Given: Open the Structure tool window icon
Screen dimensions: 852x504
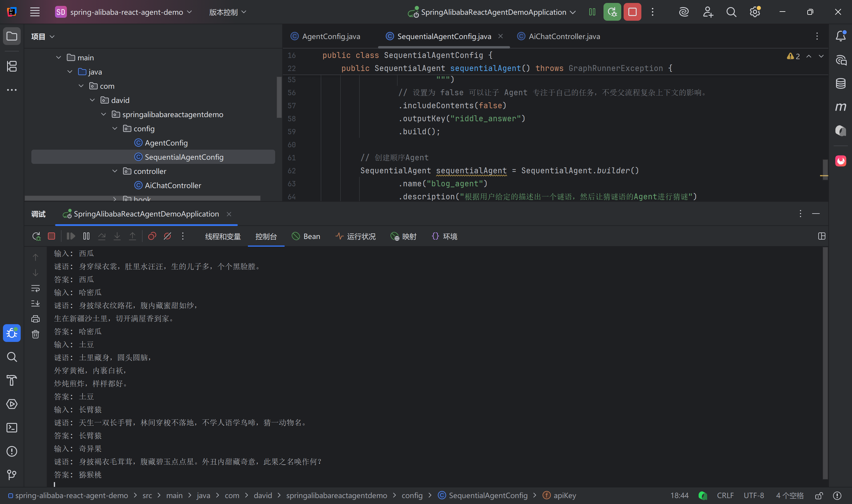Looking at the screenshot, I should click(12, 66).
